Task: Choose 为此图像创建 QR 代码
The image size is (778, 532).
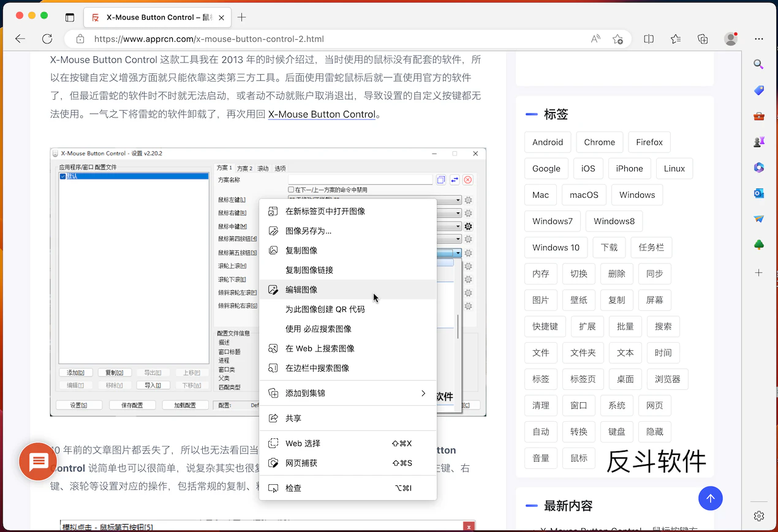Action: tap(348, 309)
